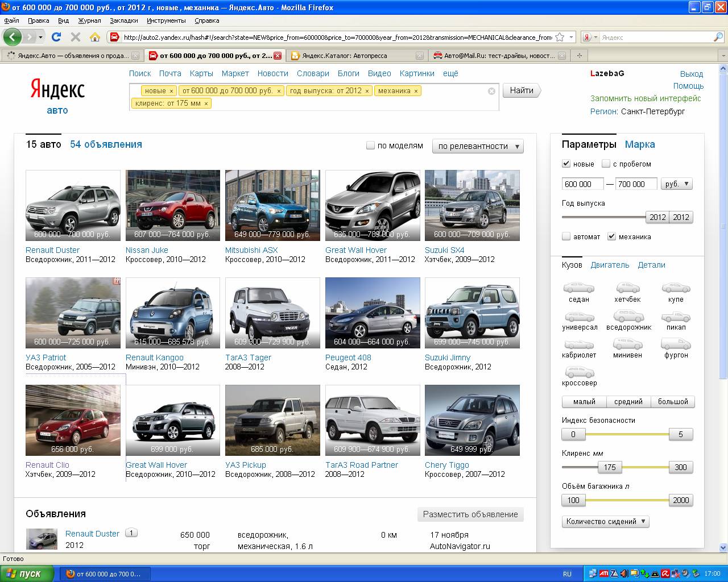Switch to 'Яндекс.Каталог: Автопресса' browser tab

coord(357,56)
